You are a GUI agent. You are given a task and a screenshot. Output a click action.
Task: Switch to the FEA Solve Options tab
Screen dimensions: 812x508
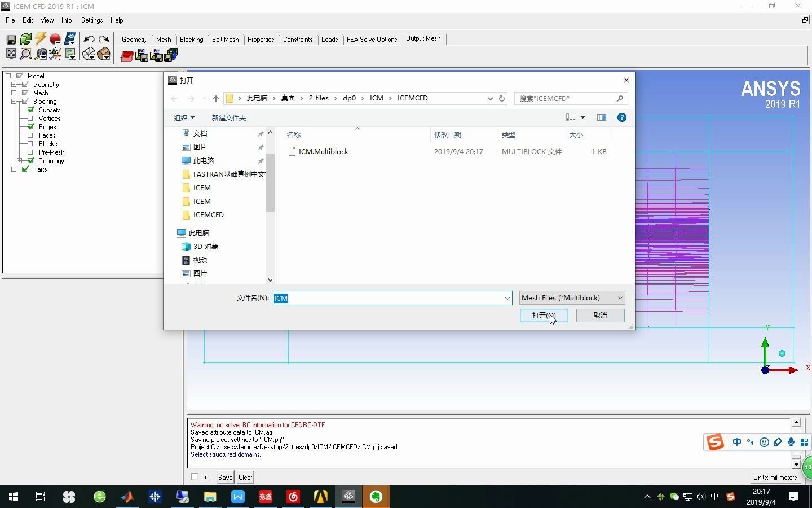tap(372, 40)
